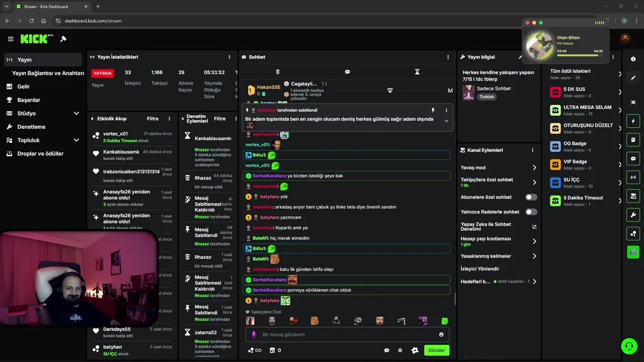Open Tüm ödül istekleri list
644x362 pixels.
tap(585, 74)
